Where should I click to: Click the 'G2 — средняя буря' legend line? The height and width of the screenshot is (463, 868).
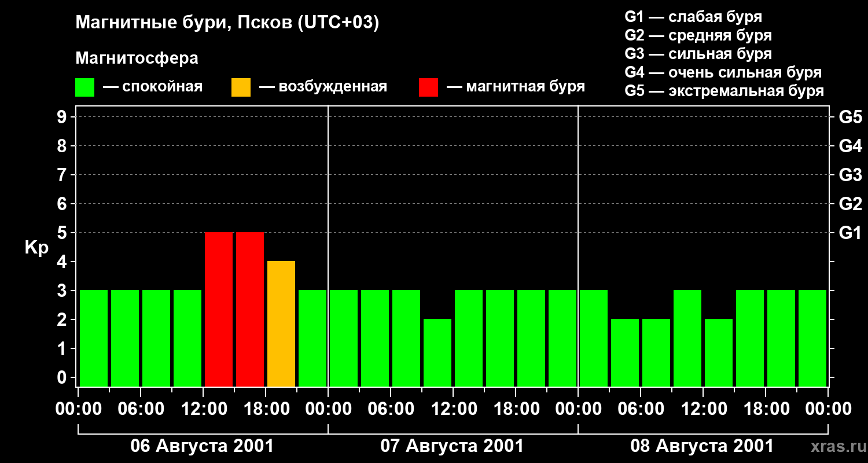698,35
